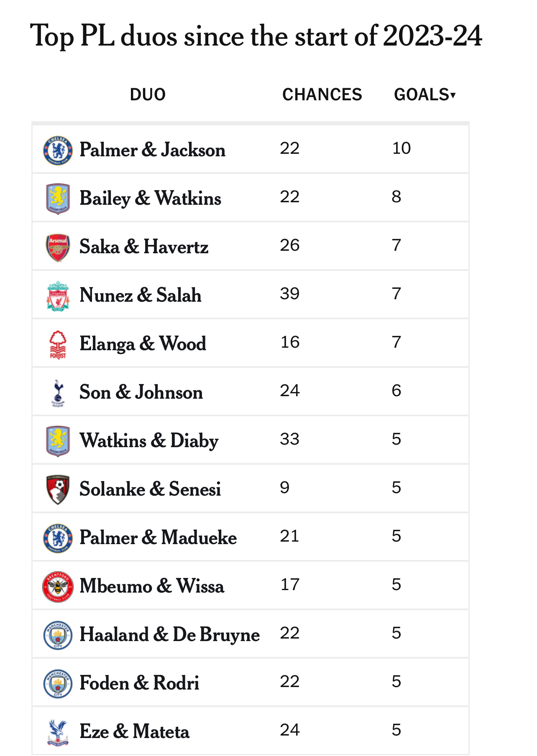Screen dimensions: 537x756
Task: Sort the table by DUO header
Action: [148, 95]
